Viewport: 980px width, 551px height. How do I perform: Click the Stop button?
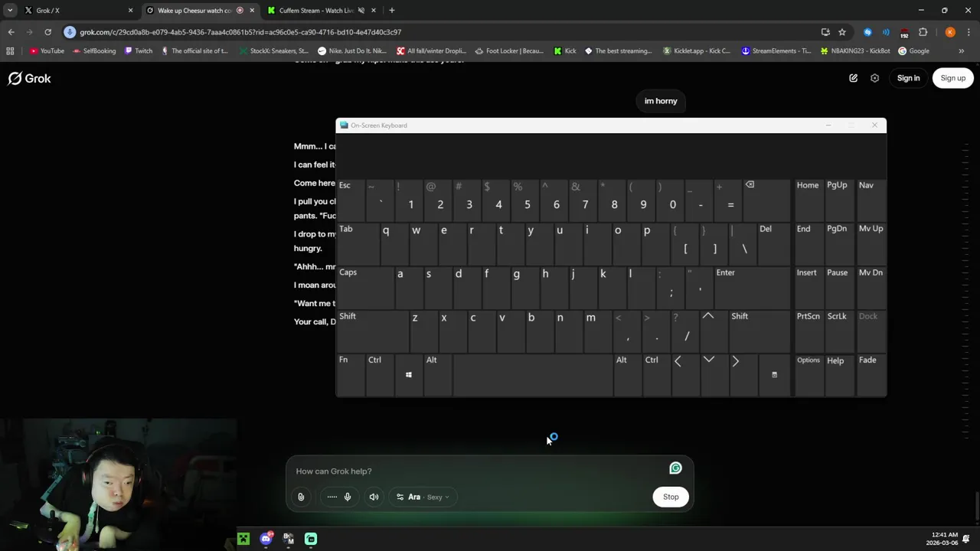(x=671, y=497)
